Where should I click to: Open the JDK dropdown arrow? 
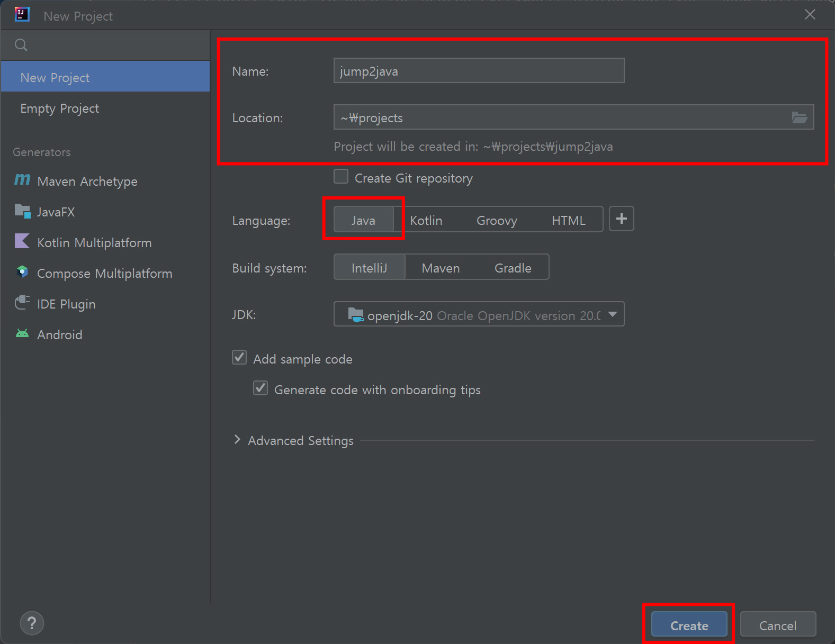(x=613, y=314)
